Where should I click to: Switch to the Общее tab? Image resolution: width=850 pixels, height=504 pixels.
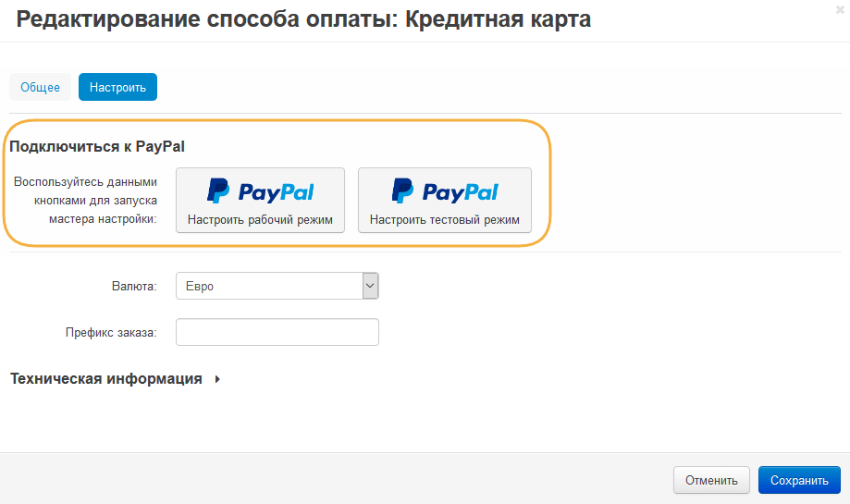pos(40,88)
